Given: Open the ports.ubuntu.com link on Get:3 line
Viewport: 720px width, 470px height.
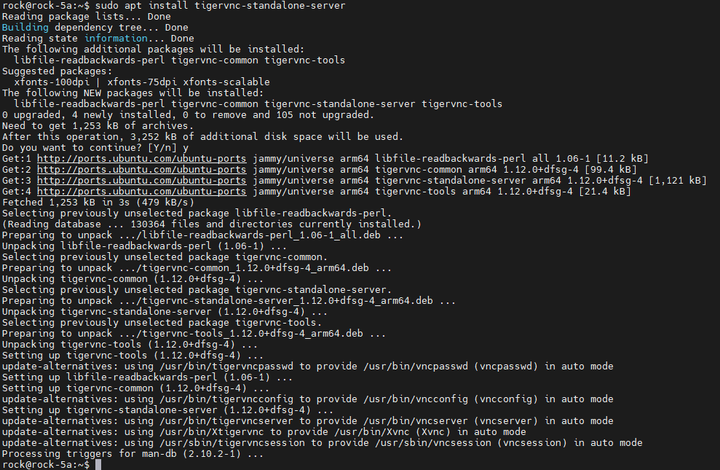Looking at the screenshot, I should click(141, 181).
